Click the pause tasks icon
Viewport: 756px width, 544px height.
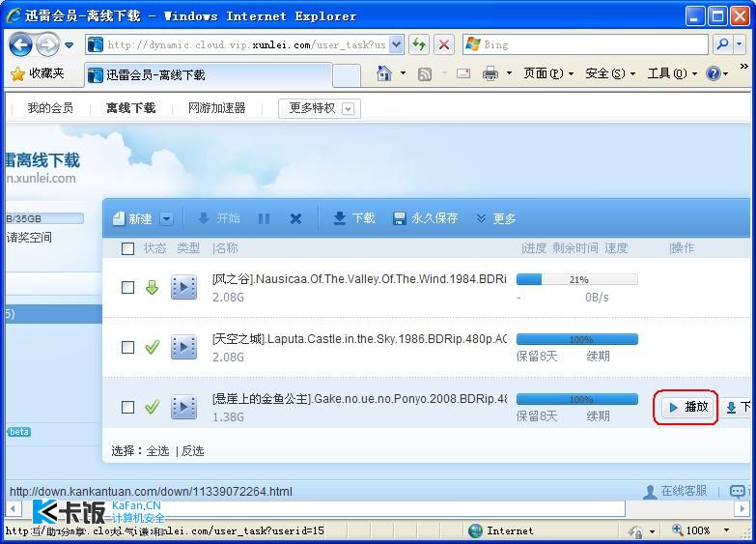click(264, 219)
